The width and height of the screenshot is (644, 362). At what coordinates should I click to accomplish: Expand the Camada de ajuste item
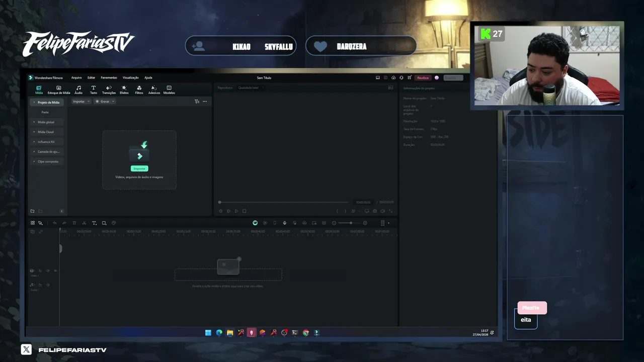point(34,151)
